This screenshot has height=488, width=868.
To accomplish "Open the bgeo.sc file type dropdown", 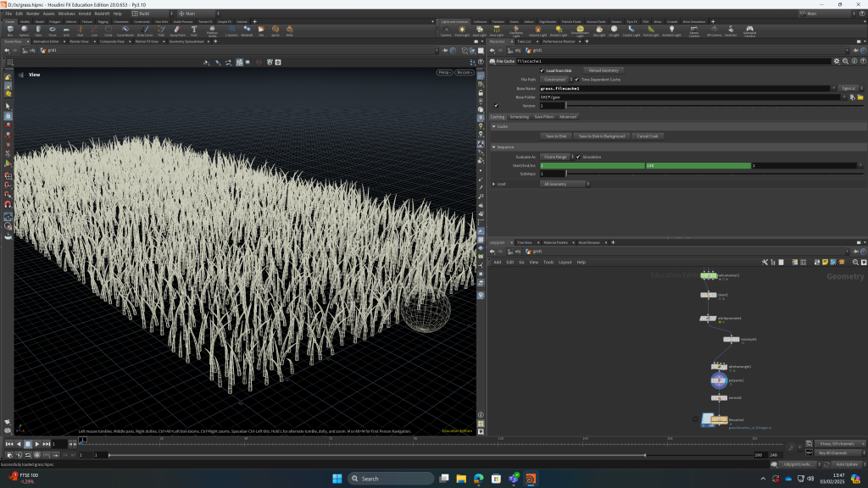I will (851, 88).
